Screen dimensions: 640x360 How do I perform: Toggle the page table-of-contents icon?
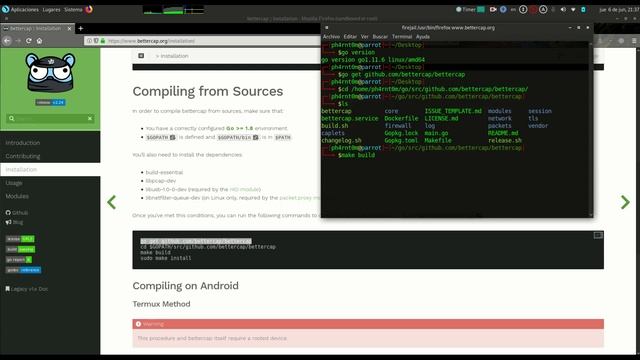pos(141,56)
